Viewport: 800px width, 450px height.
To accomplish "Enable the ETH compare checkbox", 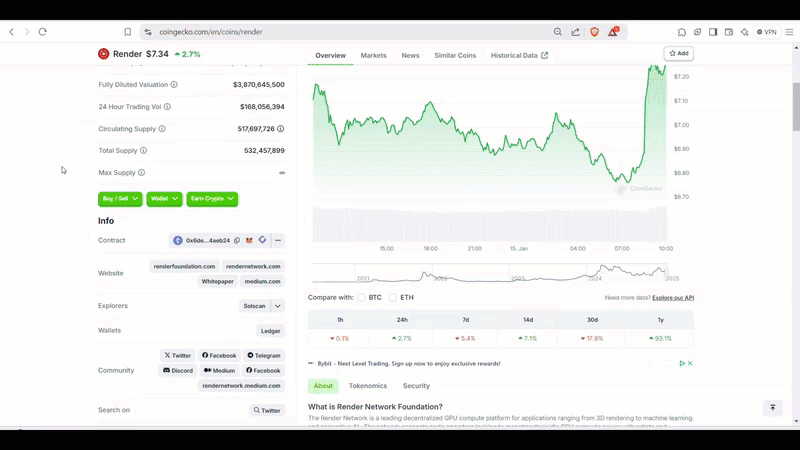I will tap(393, 297).
